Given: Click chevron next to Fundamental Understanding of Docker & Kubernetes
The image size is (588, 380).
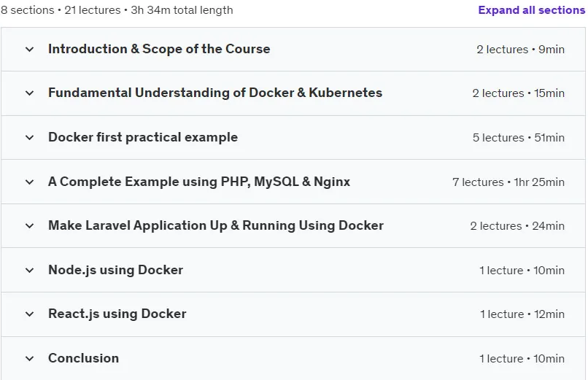Looking at the screenshot, I should click(x=30, y=93).
